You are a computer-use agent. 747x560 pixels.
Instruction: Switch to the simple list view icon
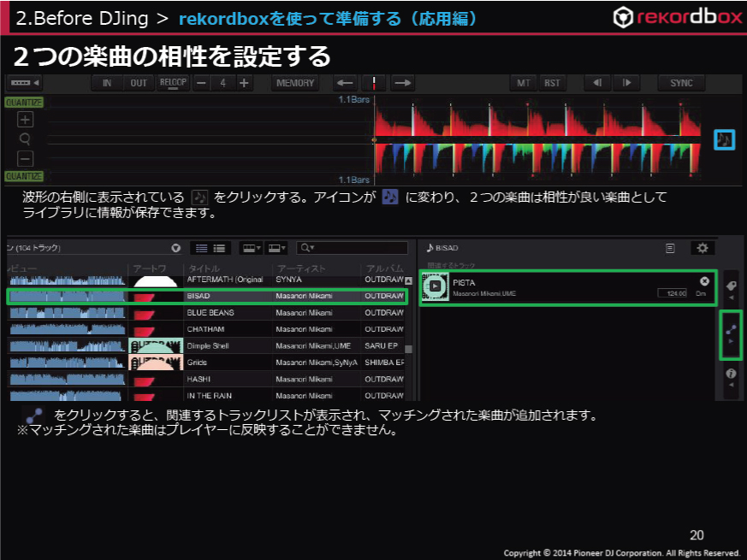202,248
